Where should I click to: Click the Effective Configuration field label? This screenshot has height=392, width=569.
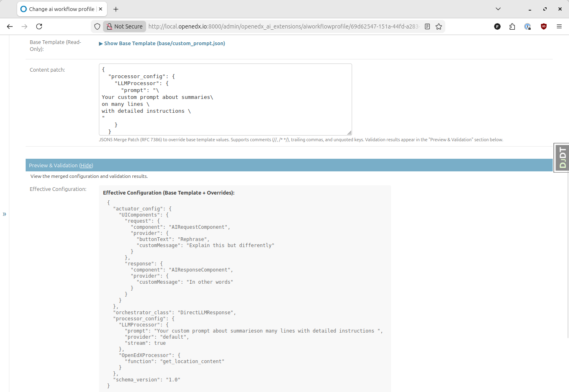pyautogui.click(x=58, y=189)
